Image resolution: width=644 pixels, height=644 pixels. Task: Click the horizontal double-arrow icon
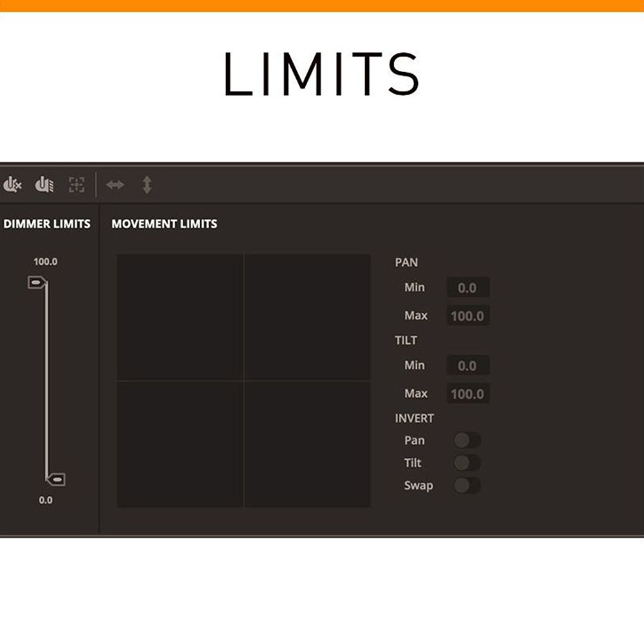[115, 185]
